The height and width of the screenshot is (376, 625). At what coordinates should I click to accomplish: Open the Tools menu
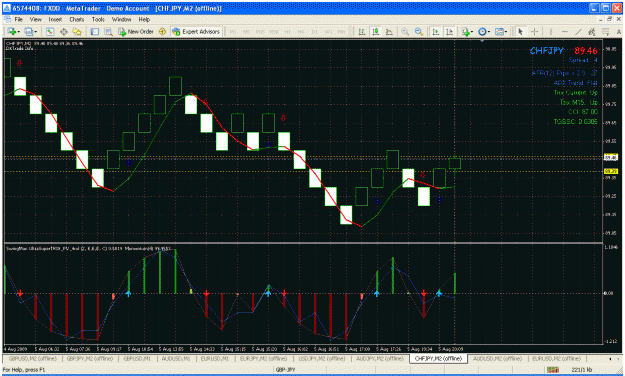tap(98, 19)
